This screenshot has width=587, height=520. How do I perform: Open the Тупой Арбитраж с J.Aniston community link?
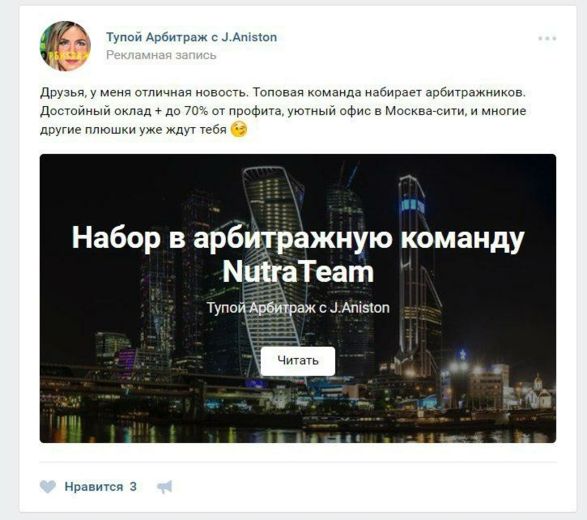pyautogui.click(x=191, y=37)
